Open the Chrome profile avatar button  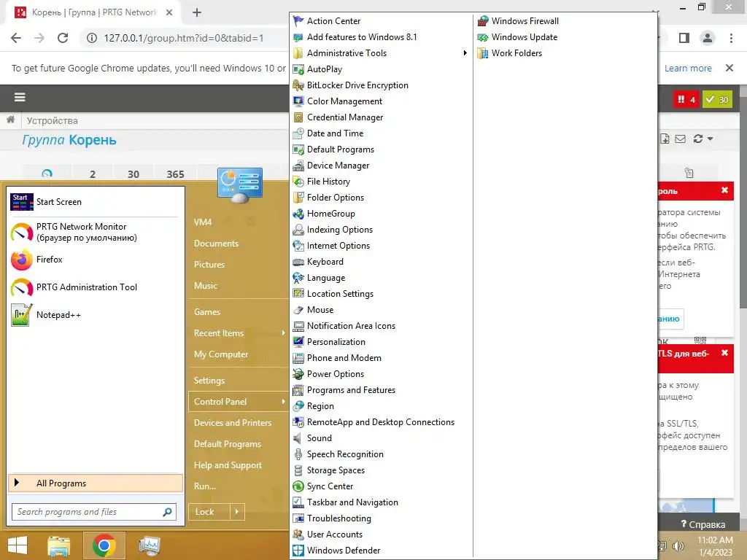click(708, 38)
